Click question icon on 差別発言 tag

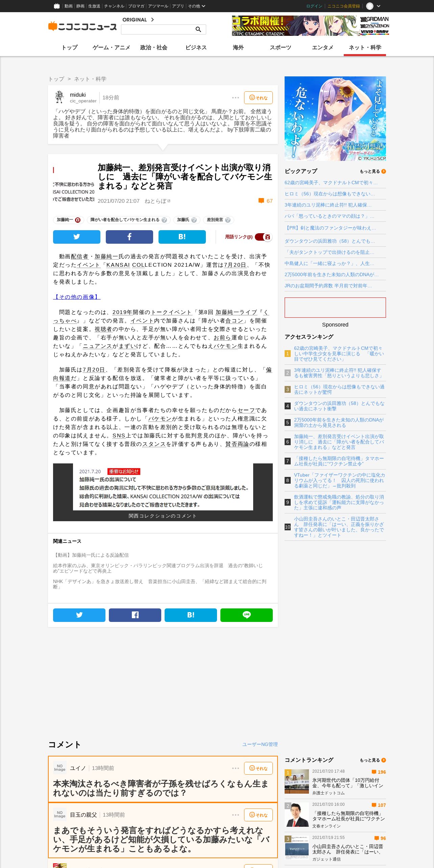(x=228, y=220)
